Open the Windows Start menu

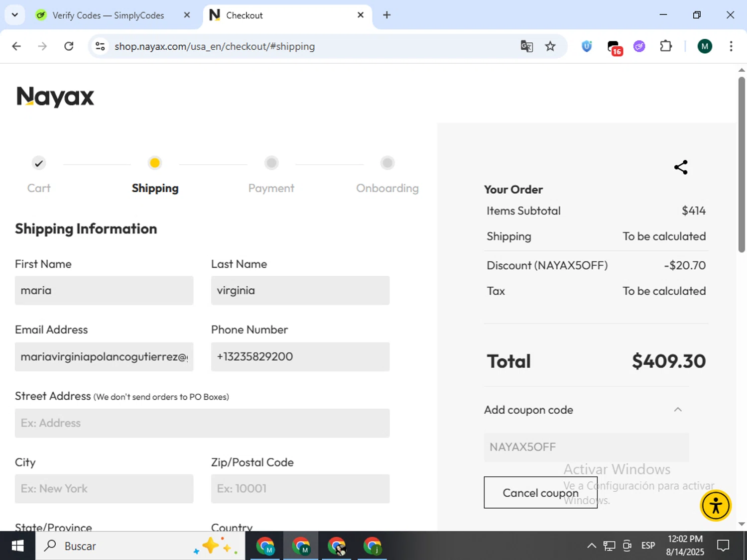17,546
